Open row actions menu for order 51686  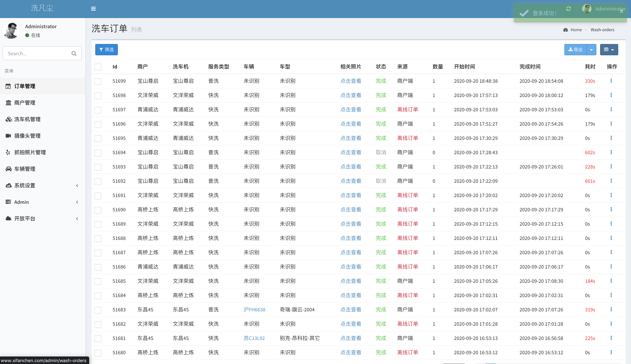611,266
